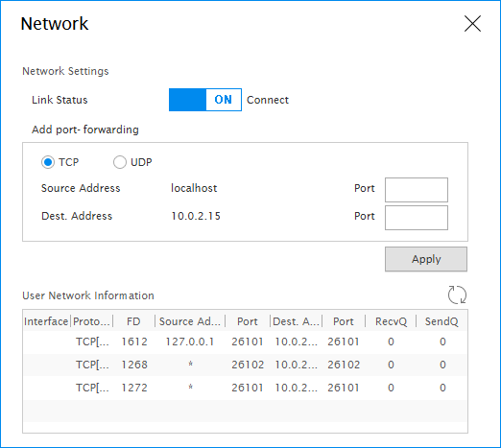This screenshot has width=501, height=448.
Task: Click the Interface column header
Action: point(46,321)
